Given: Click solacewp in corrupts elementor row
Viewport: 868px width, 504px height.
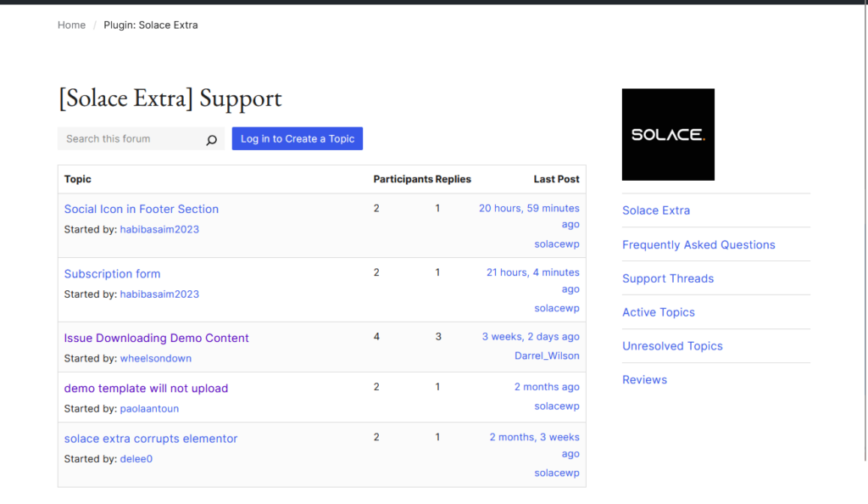Looking at the screenshot, I should [557, 473].
